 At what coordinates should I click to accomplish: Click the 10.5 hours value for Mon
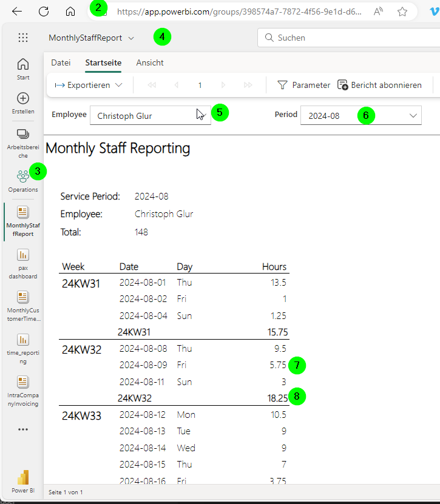pos(278,415)
